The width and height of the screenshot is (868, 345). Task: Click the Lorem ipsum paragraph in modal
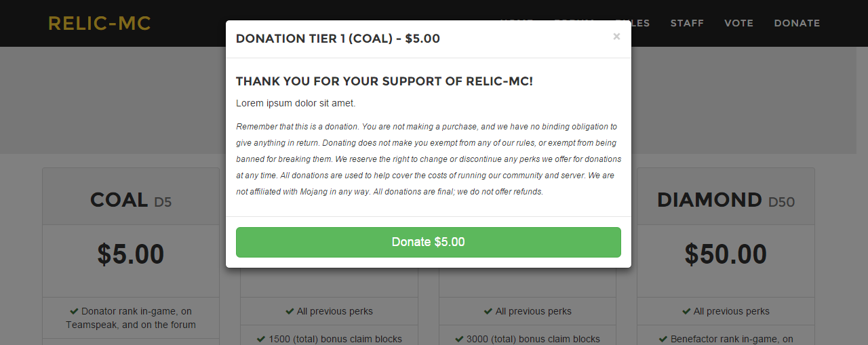[x=296, y=103]
